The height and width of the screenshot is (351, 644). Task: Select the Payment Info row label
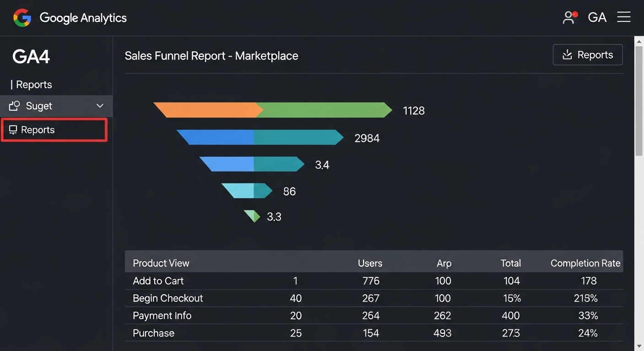pyautogui.click(x=162, y=316)
